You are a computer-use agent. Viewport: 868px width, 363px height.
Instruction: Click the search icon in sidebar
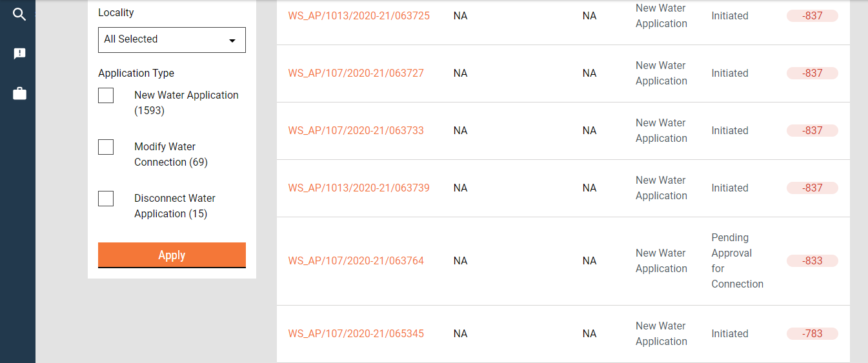click(x=19, y=14)
